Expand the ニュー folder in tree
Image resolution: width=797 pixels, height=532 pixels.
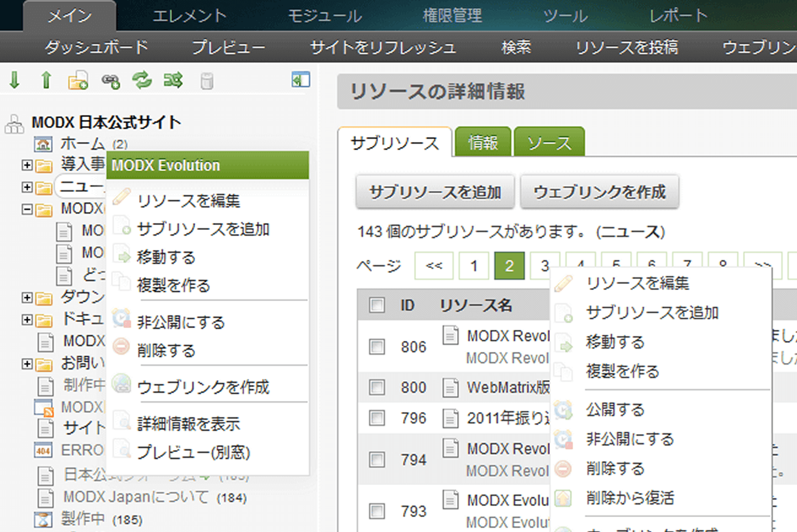pyautogui.click(x=27, y=187)
